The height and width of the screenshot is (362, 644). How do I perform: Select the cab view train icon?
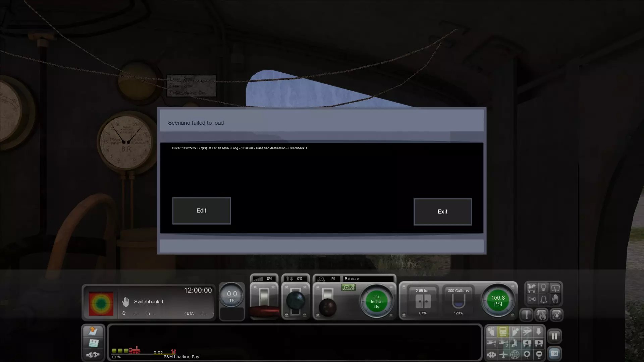pyautogui.click(x=503, y=331)
